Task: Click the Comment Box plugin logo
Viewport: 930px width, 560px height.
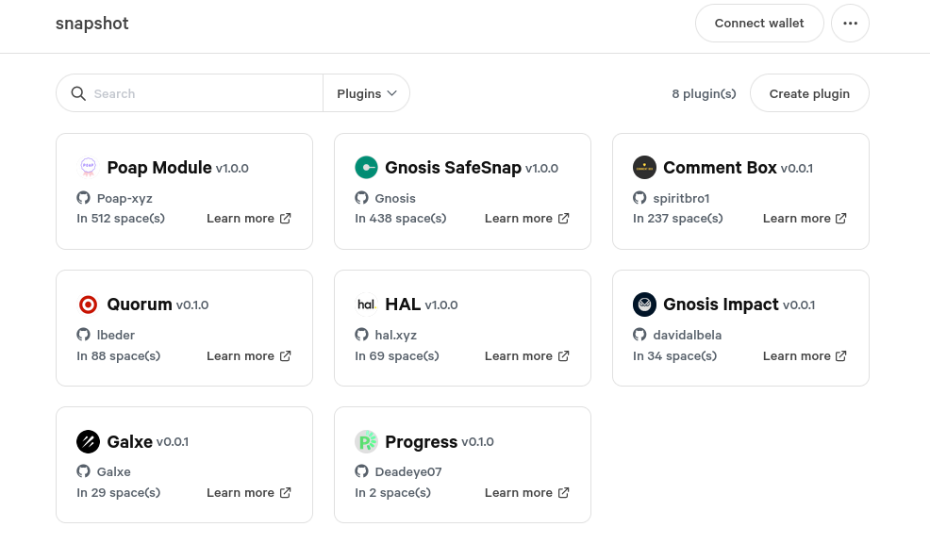Action: point(644,168)
